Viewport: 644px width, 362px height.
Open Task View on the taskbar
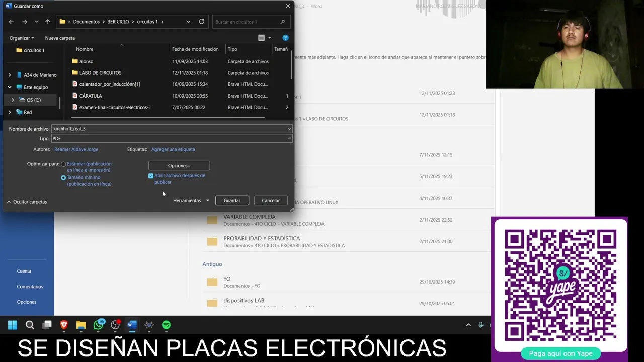pos(47,325)
